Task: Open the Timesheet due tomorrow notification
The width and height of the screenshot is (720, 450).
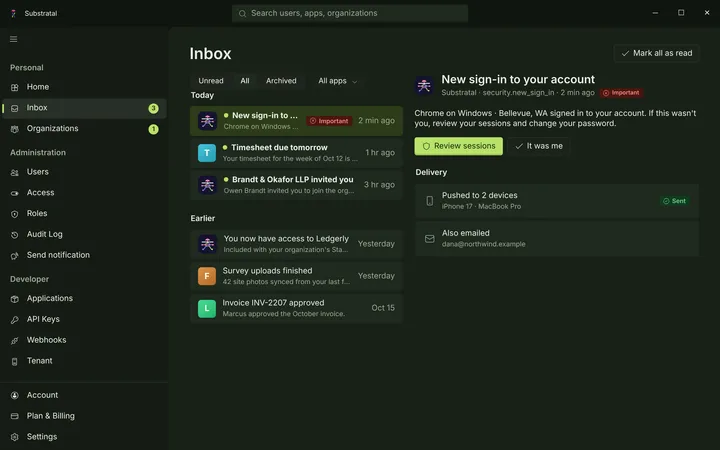Action: [296, 153]
